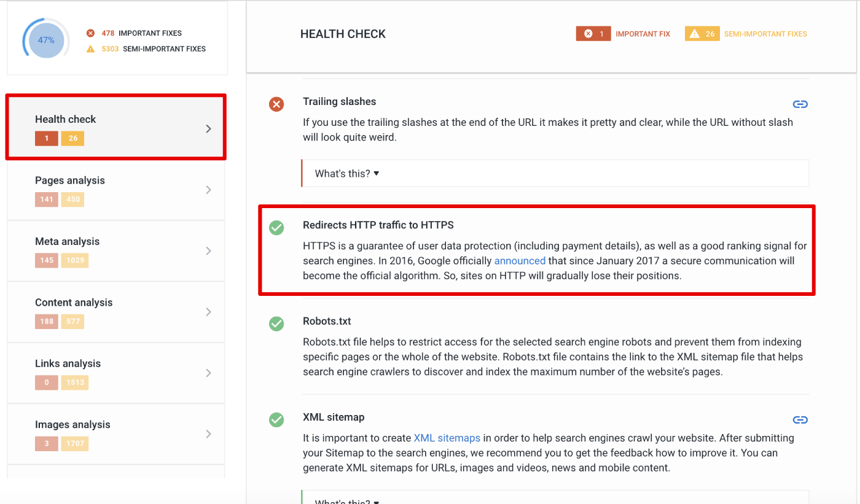
Task: Click the 5303 semi-important fixes summary
Action: click(x=146, y=48)
